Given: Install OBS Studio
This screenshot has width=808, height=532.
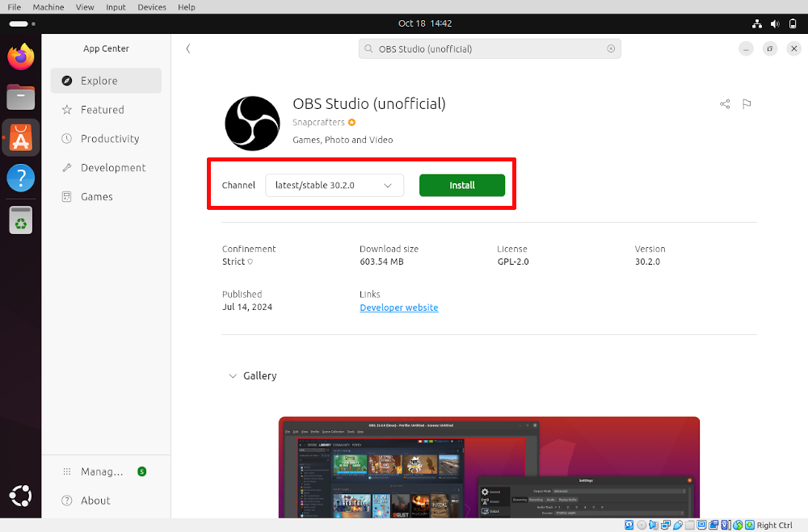Looking at the screenshot, I should (461, 185).
